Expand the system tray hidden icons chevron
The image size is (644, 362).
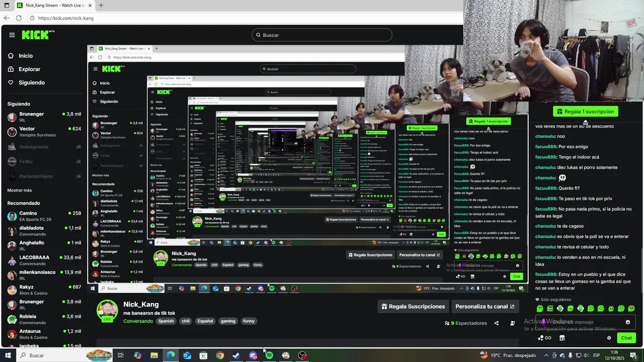pos(545,355)
